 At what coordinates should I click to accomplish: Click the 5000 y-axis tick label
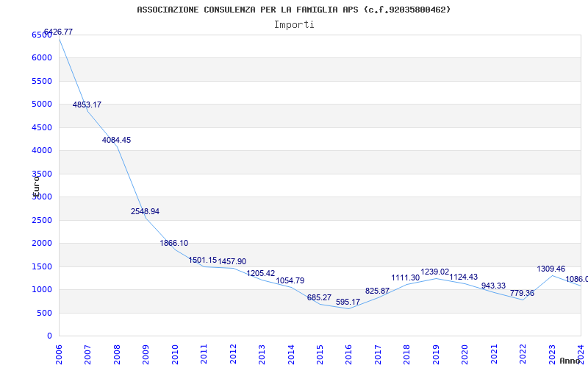[x=42, y=104]
